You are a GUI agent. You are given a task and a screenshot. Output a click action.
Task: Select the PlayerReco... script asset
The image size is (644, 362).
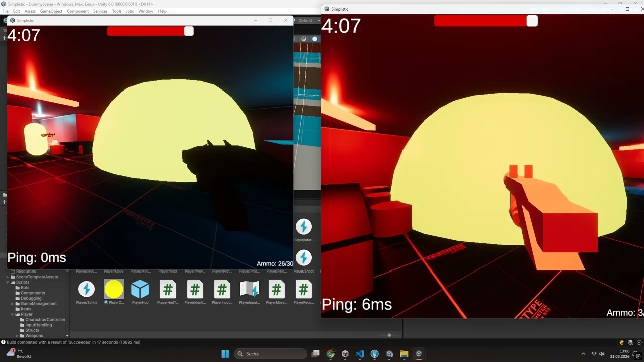303,292
